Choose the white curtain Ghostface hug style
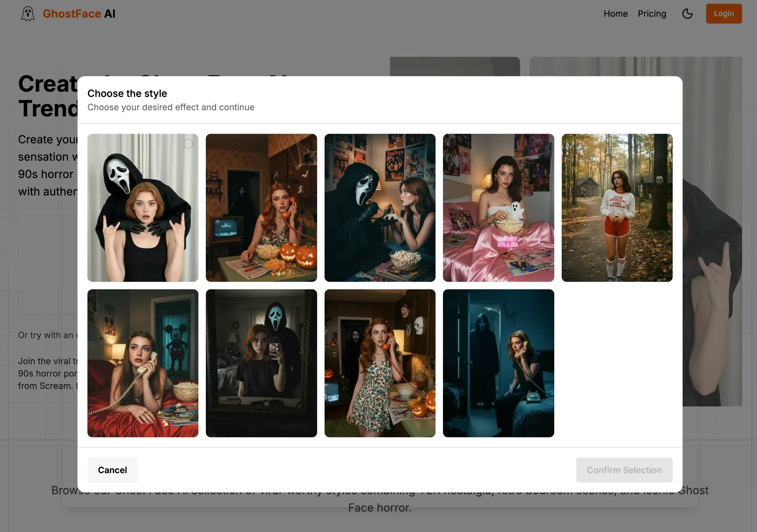 [142, 214]
